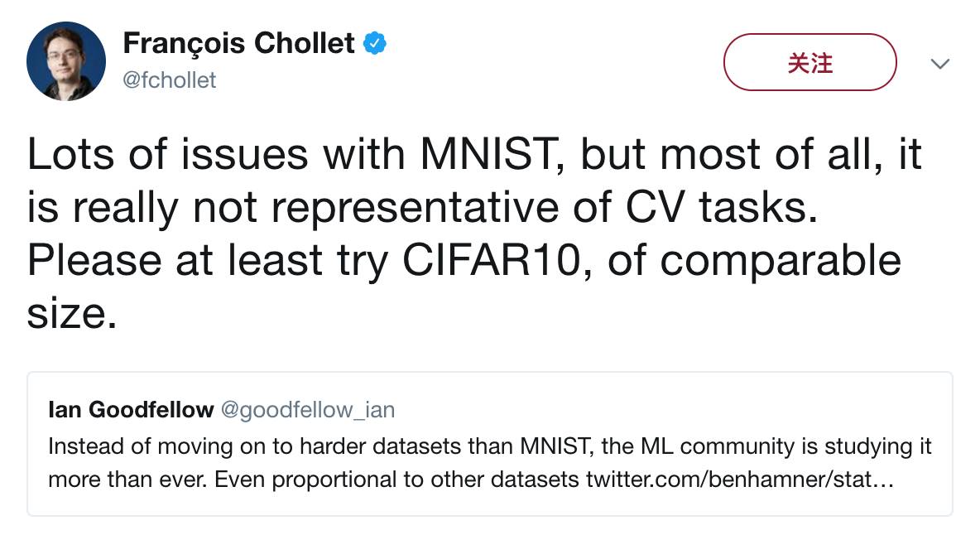Viewport: 980px width, 535px height.
Task: Open François Chollet's profile avatar
Action: click(x=66, y=61)
